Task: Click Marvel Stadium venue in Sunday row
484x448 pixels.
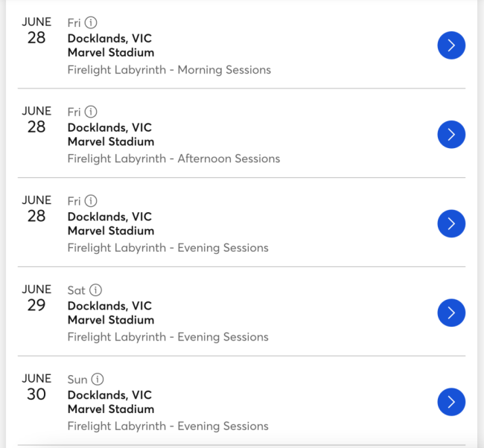Action: 111,409
